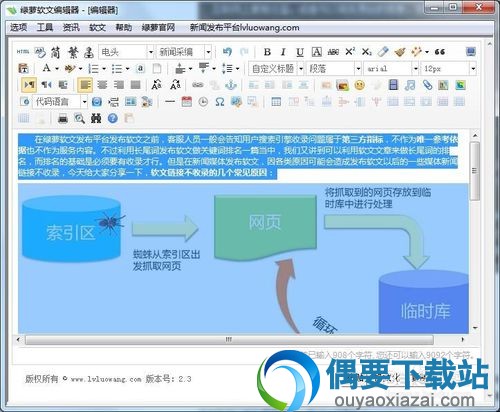Viewport: 500px width, 412px height.
Task: Click the highlighted paragraph text in editor
Action: [238, 156]
